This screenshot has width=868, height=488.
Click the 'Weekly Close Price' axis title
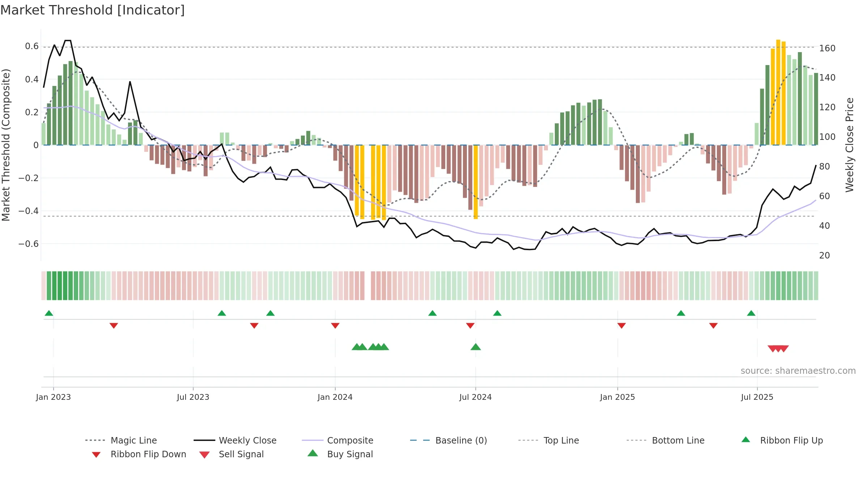(x=850, y=145)
